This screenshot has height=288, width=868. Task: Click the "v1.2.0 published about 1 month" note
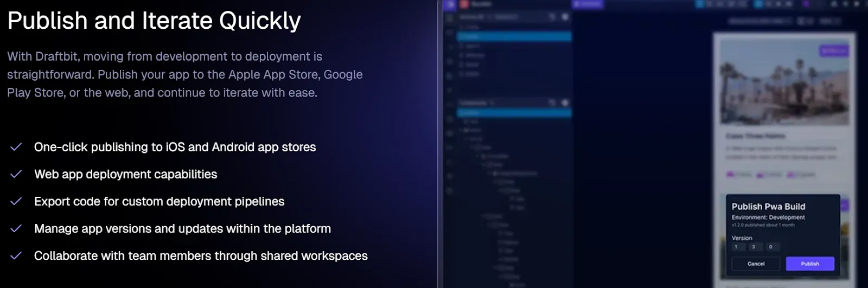pos(763,225)
